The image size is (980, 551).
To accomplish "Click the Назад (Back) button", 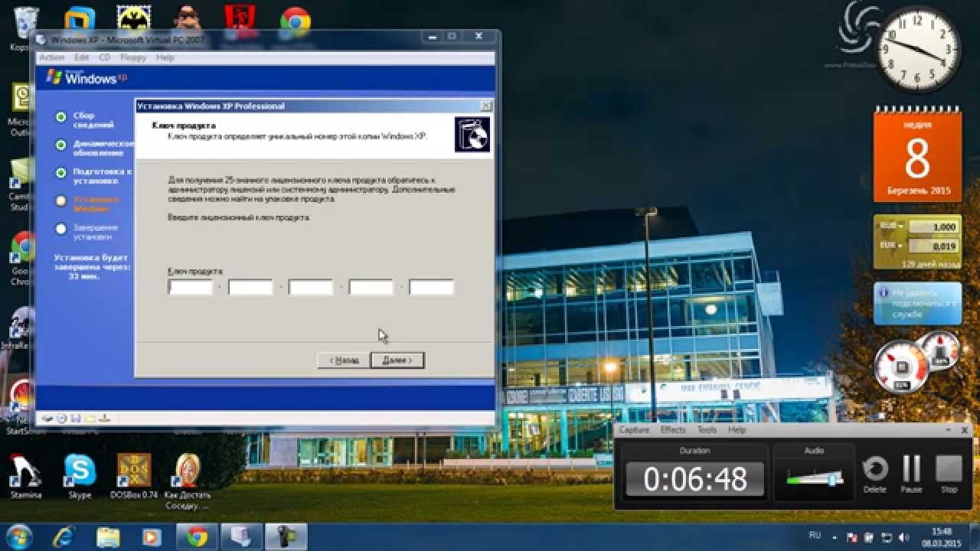I will tap(344, 360).
